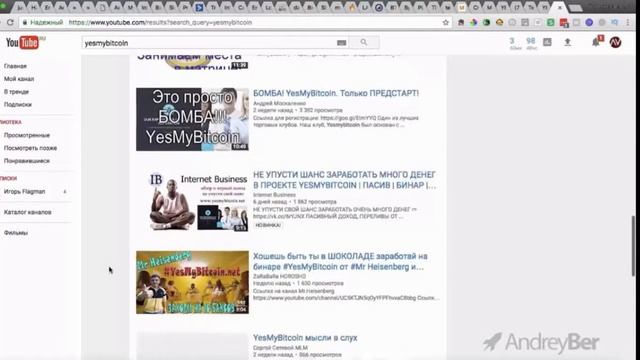
Task: Open the red extension icon with badge
Action: point(564,23)
